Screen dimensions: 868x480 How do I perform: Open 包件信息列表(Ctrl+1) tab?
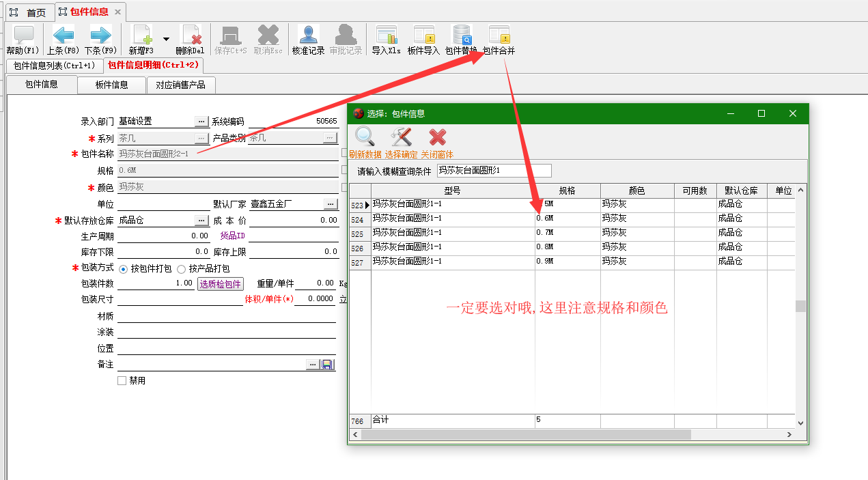[54, 66]
